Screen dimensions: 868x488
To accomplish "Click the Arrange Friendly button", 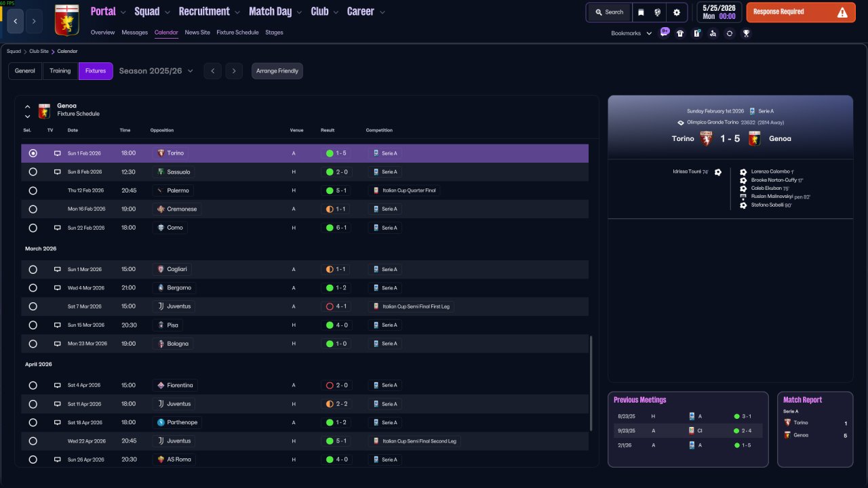I will [x=277, y=71].
